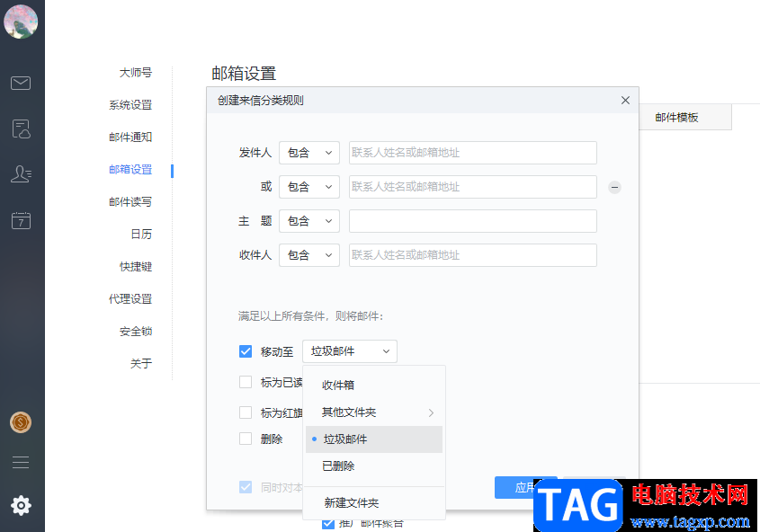
Task: Open 日历 settings section
Action: coord(141,235)
